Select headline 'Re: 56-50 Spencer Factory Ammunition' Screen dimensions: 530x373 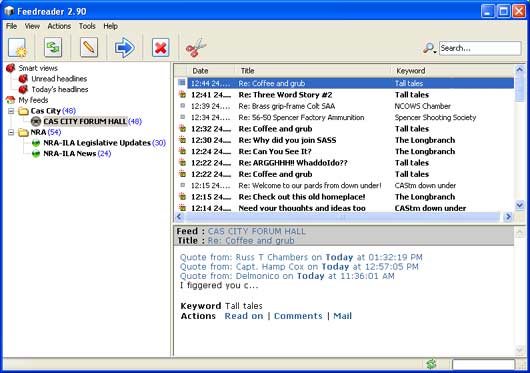coord(301,118)
